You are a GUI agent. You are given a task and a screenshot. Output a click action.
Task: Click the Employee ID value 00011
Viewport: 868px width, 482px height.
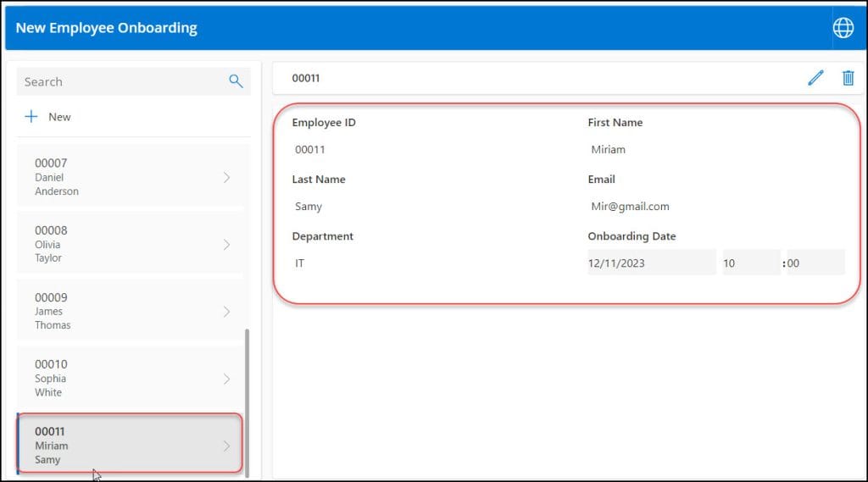[x=310, y=149]
